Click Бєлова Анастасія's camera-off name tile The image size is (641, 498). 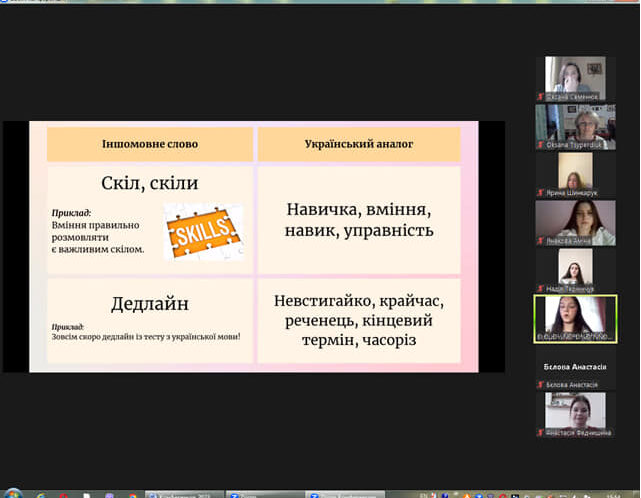point(574,367)
